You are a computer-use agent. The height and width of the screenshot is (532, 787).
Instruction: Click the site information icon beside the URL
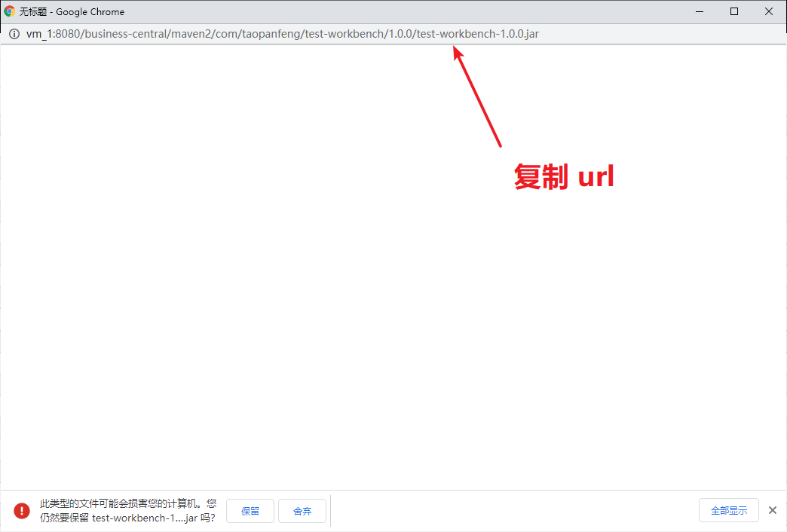[x=14, y=34]
